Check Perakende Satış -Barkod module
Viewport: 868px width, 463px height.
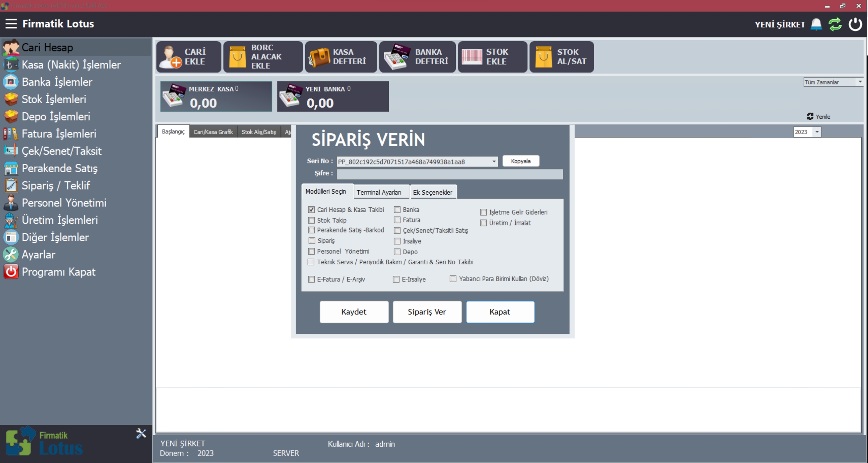[311, 230]
